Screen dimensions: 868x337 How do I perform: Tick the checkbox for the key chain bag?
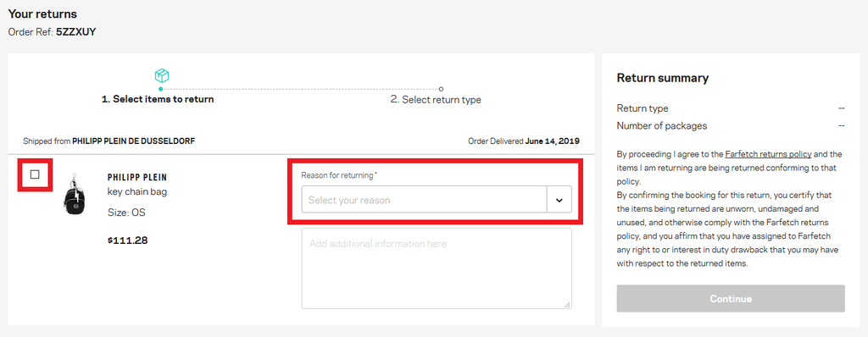click(x=35, y=175)
